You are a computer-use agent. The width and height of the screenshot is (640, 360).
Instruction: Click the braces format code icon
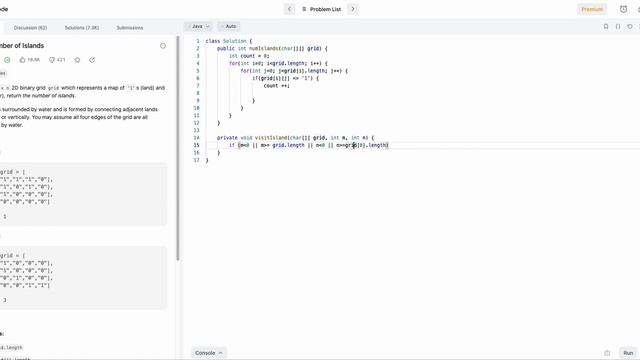tap(618, 27)
